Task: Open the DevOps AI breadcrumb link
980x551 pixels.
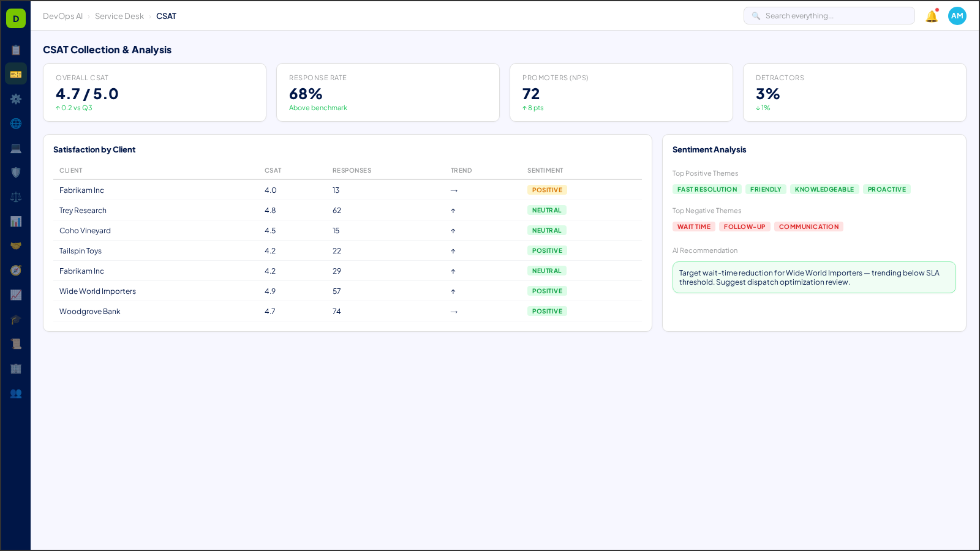Action: [x=62, y=16]
